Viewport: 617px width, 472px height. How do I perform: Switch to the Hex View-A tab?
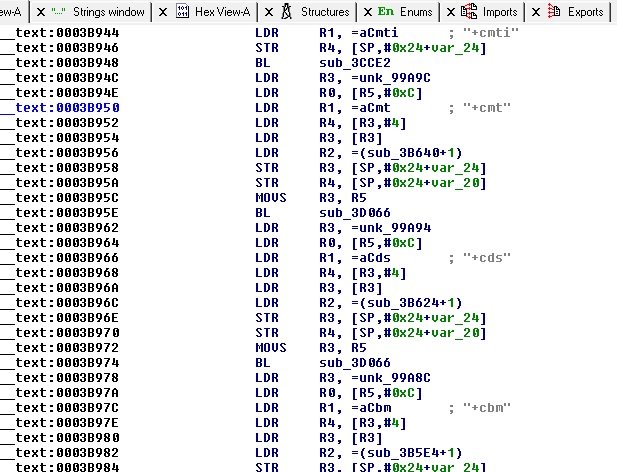pos(223,12)
